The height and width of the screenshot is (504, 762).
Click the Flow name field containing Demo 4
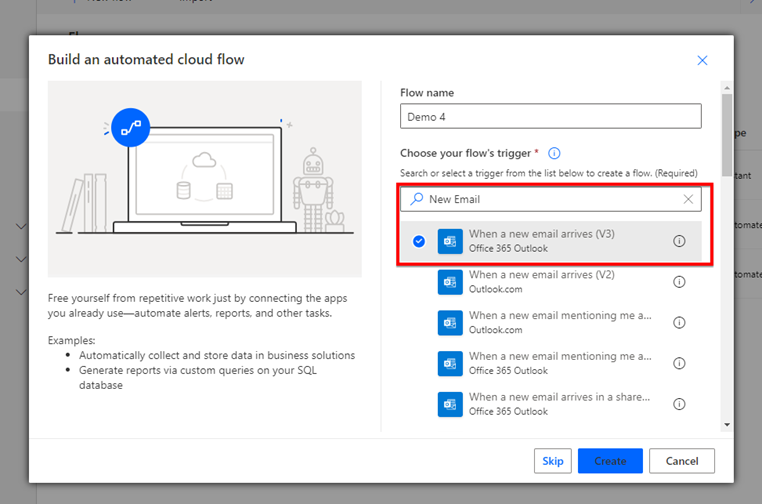point(551,116)
